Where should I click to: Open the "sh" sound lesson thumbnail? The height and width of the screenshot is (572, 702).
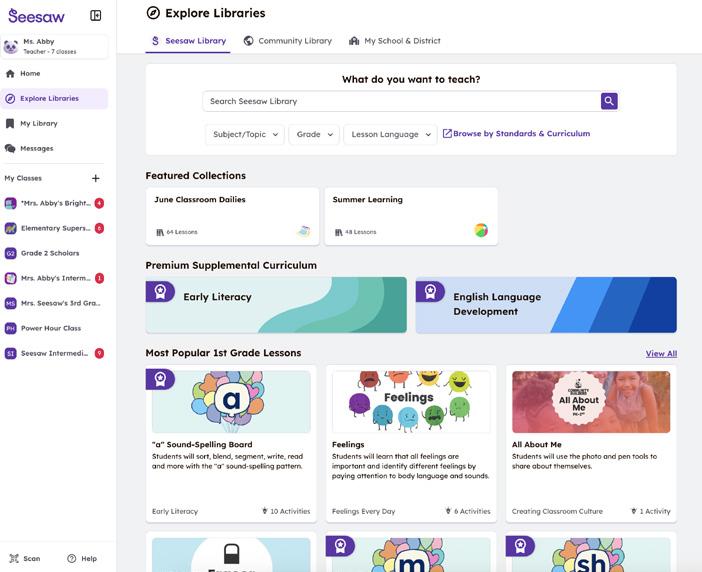coord(591,555)
